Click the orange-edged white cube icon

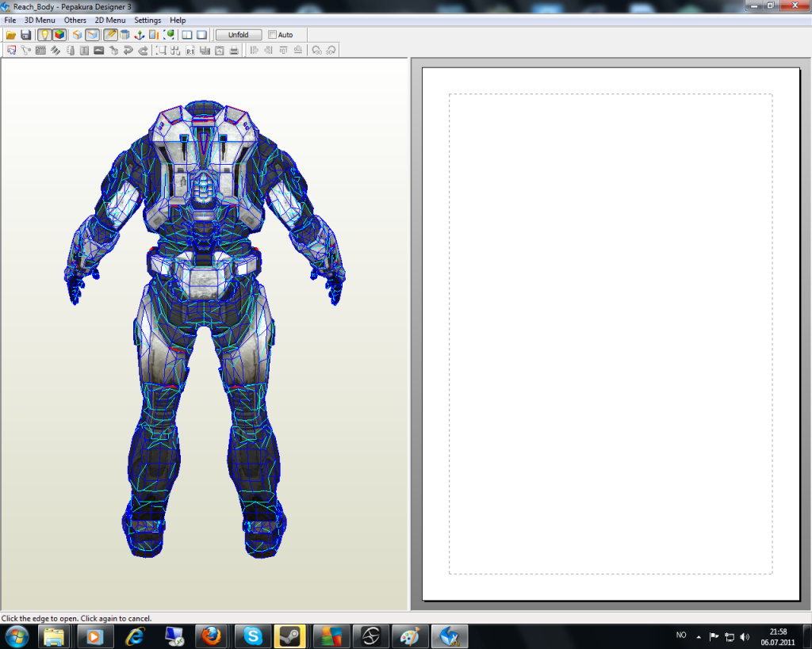pos(77,35)
